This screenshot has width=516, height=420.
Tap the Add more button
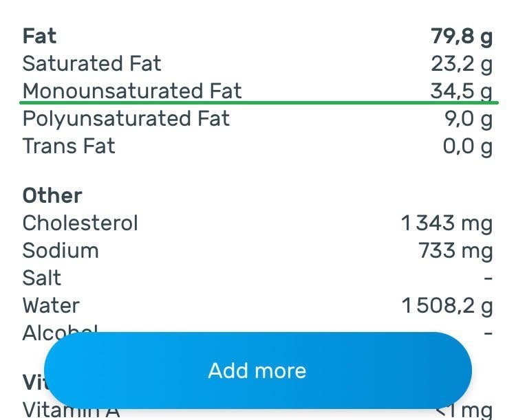[257, 371]
